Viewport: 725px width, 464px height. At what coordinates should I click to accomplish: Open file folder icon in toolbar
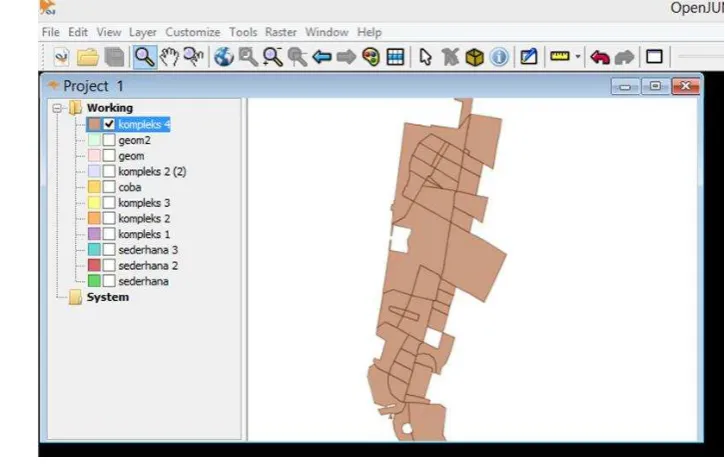[87, 57]
